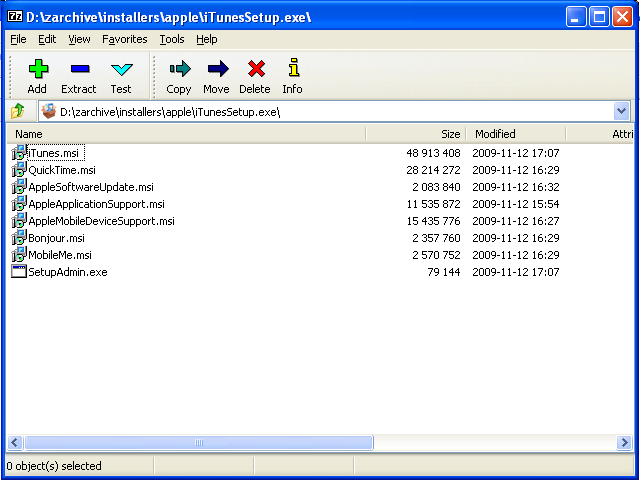Click the 7z icon in the title bar
Viewport: 640px width, 480px height.
15,16
